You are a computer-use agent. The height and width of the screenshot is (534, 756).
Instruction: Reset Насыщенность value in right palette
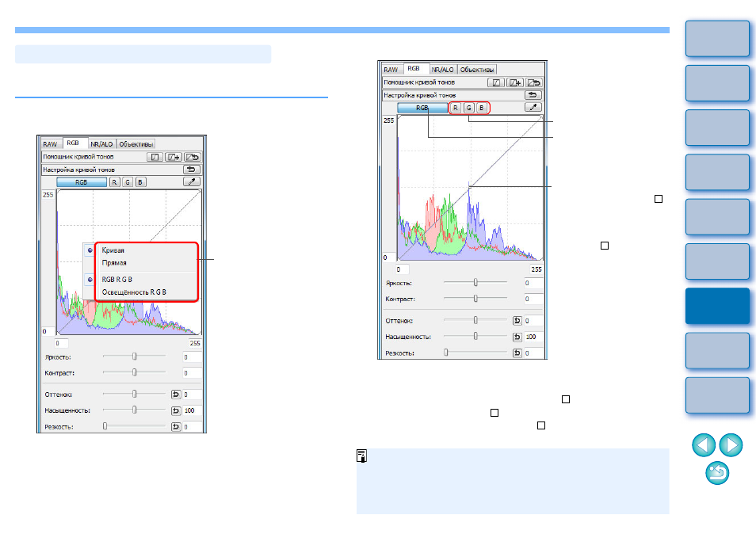tap(517, 337)
